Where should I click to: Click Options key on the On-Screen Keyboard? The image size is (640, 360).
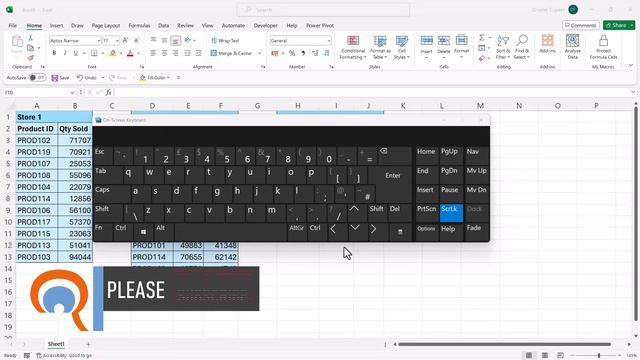click(426, 232)
